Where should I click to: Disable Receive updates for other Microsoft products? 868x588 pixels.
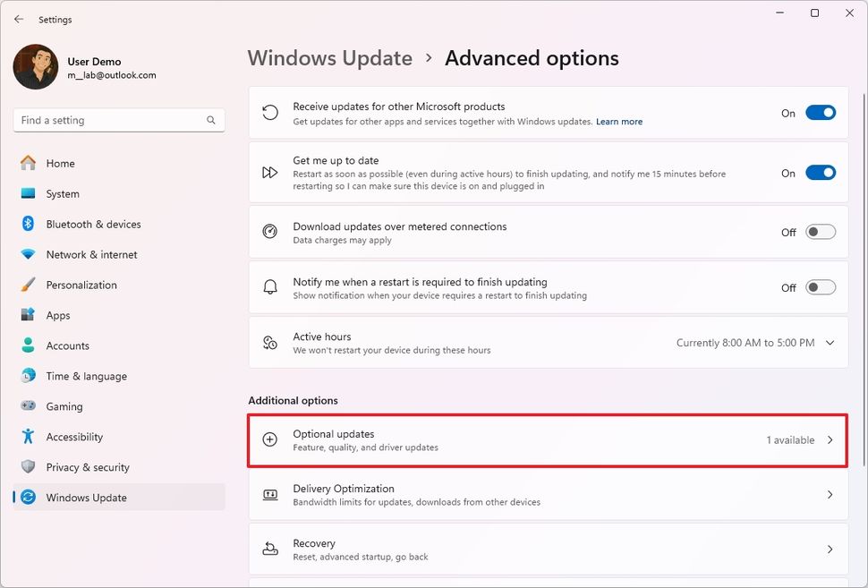tap(820, 113)
